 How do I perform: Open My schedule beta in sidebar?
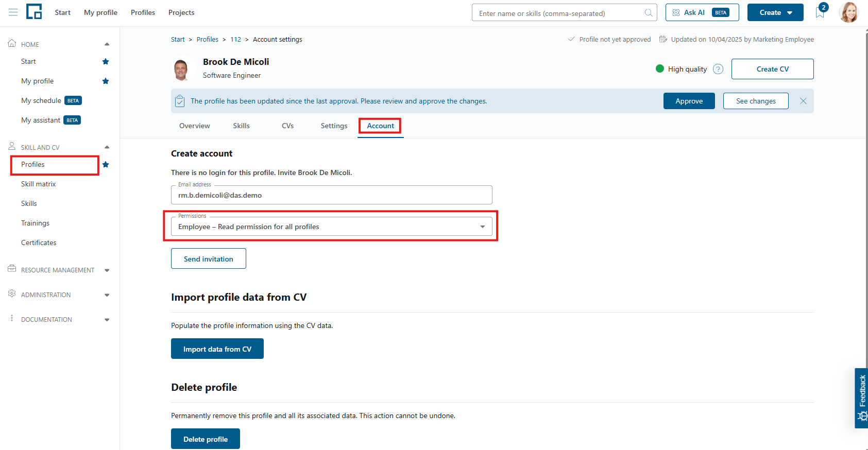[x=52, y=100]
